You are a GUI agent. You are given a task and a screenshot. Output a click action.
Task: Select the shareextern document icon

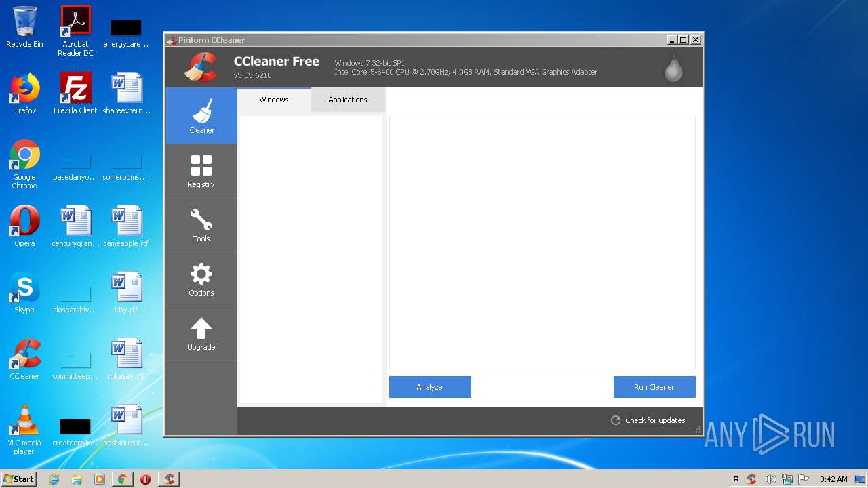point(126,94)
